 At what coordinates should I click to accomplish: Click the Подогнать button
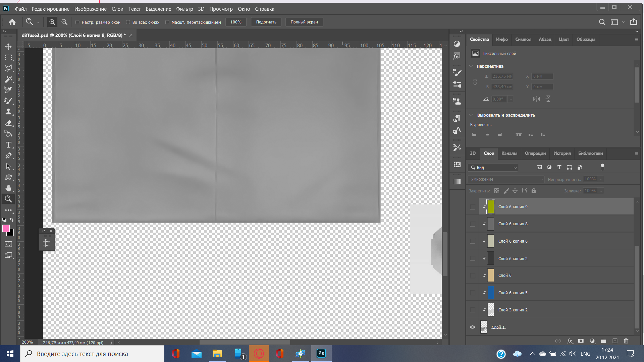tap(266, 22)
